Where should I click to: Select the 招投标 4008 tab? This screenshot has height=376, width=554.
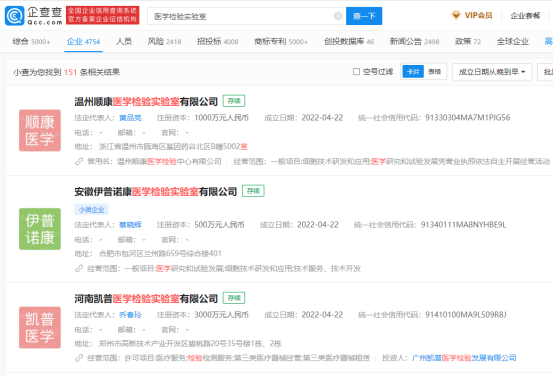218,42
